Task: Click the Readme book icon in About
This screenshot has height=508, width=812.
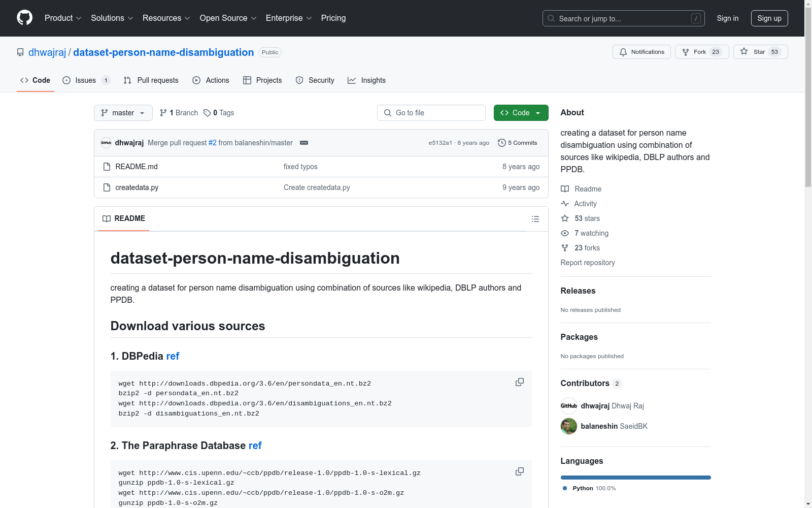Action: (x=565, y=189)
